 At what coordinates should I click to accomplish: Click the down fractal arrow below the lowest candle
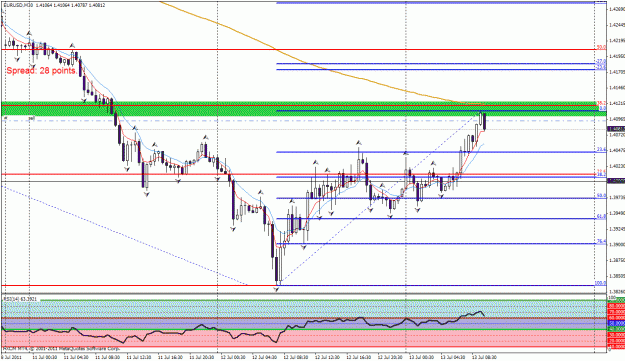point(277,290)
